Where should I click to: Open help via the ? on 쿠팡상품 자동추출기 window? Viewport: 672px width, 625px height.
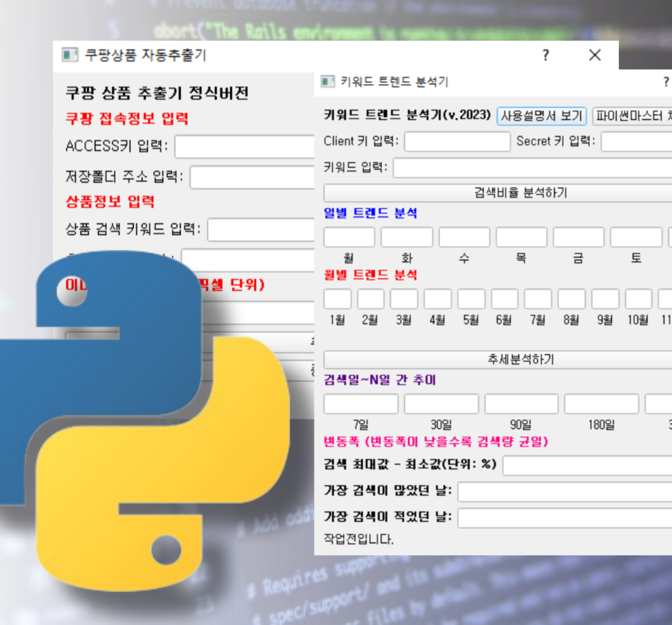pyautogui.click(x=544, y=56)
